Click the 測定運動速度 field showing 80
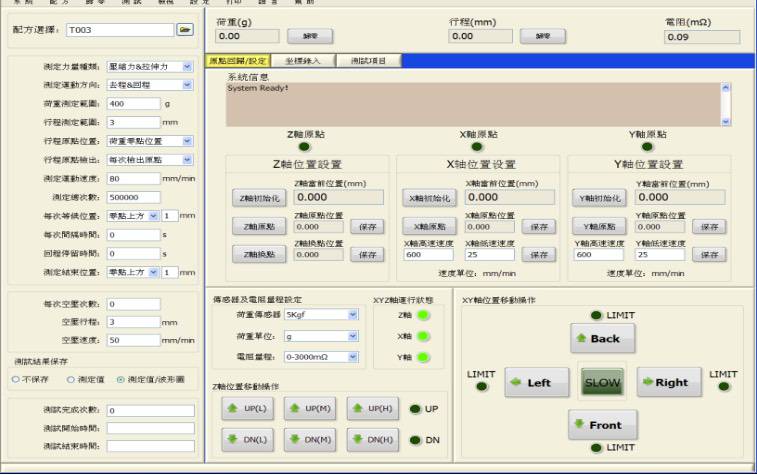 134,179
